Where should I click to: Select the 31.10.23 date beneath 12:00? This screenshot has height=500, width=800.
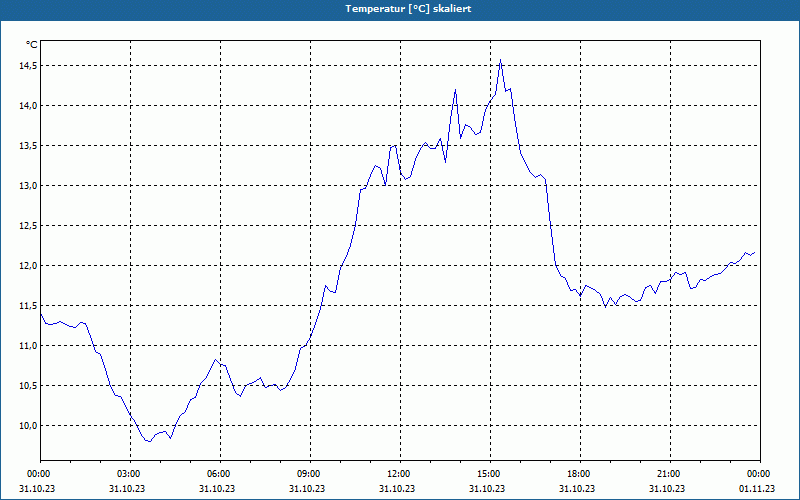coord(397,489)
